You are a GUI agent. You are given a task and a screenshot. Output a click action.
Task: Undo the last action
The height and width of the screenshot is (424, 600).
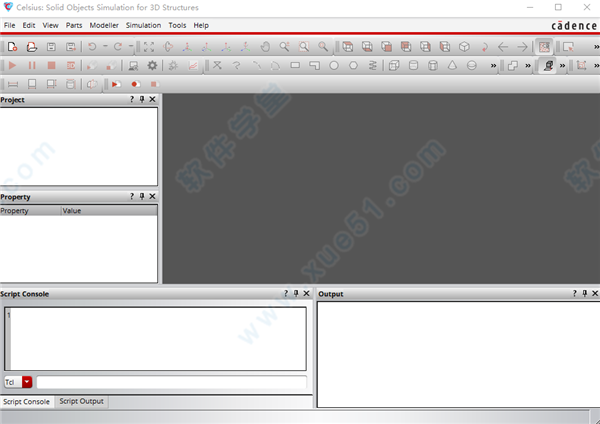click(x=92, y=47)
